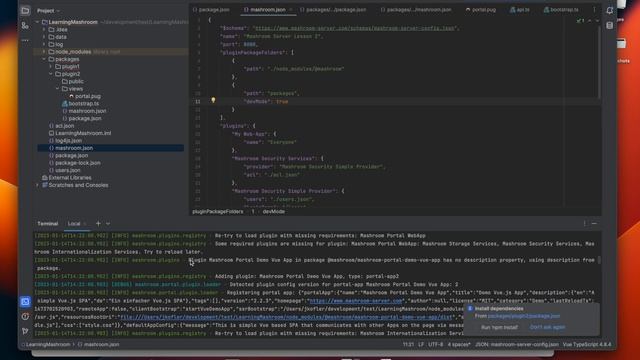Collapse the views folder
This screenshot has width=640, height=360.
pyautogui.click(x=57, y=89)
